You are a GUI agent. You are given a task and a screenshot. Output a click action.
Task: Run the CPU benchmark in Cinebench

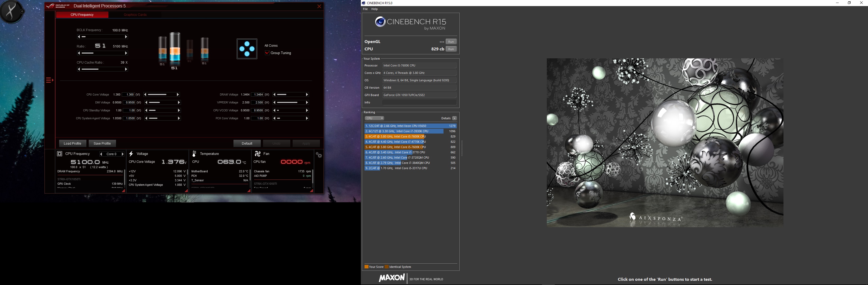451,49
